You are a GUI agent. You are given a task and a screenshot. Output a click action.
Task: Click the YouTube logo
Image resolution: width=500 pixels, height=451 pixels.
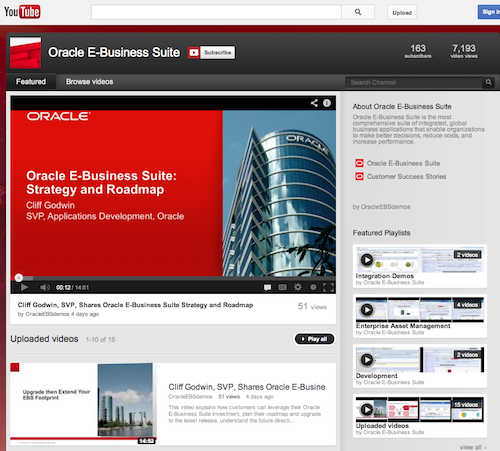22,12
